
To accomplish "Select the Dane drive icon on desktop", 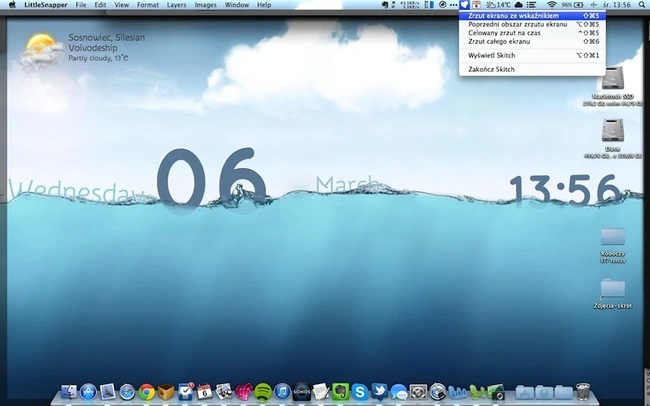I will click(x=613, y=131).
